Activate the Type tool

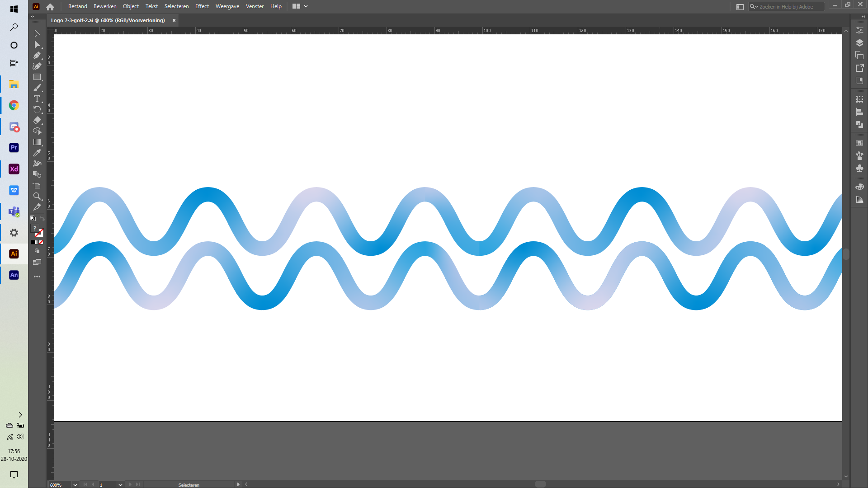click(x=38, y=99)
